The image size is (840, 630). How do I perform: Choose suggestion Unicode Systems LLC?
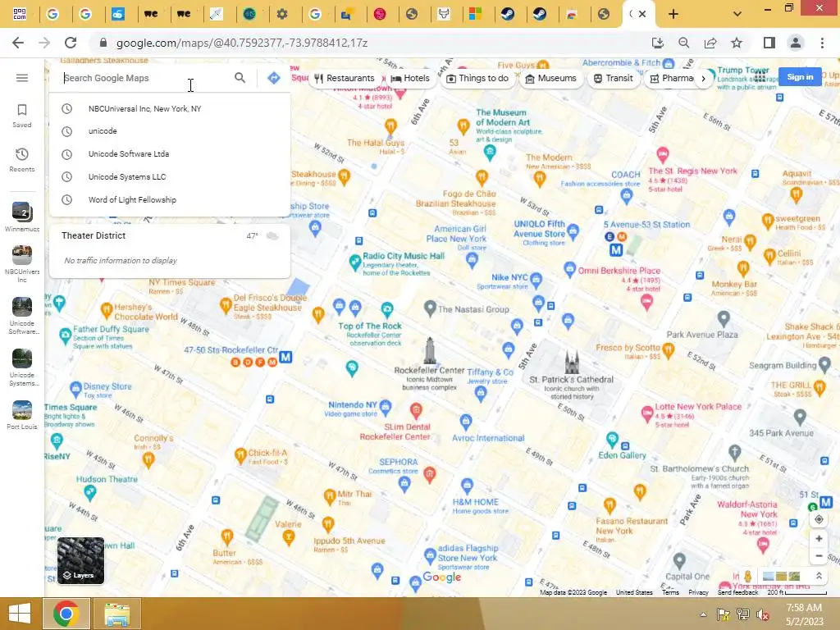coord(170,177)
